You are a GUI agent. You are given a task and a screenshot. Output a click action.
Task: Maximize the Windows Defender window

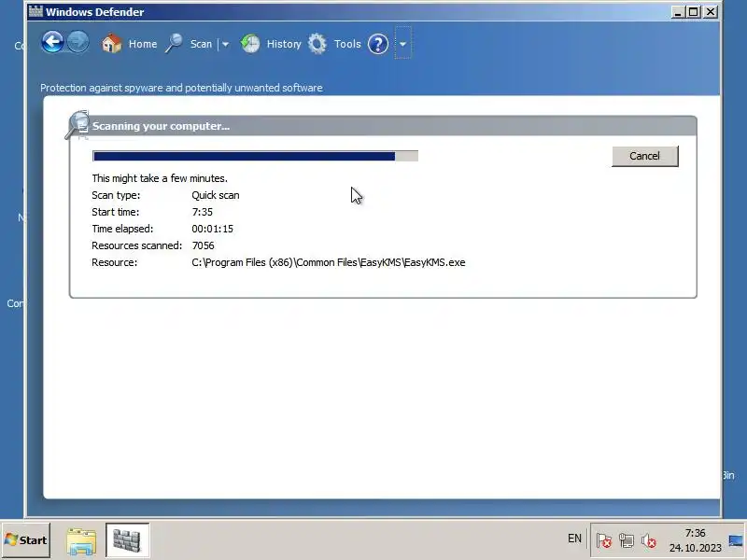point(694,12)
